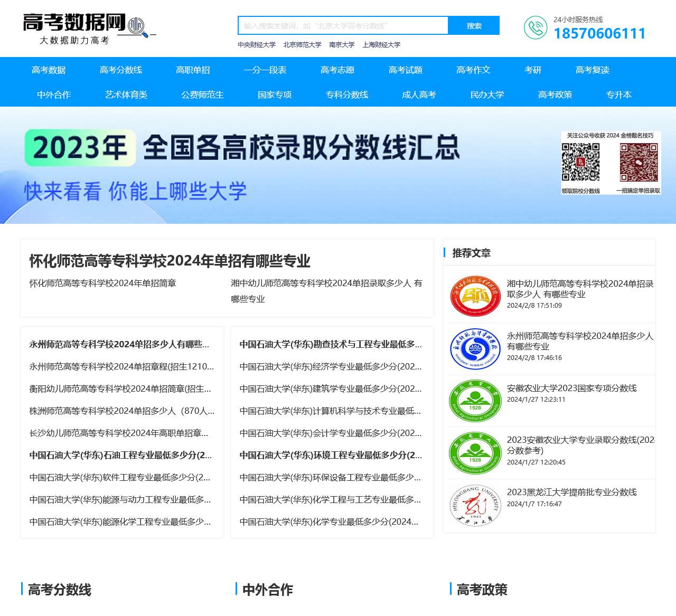676x616 pixels.
Task: Click inside the search input box
Action: point(343,25)
